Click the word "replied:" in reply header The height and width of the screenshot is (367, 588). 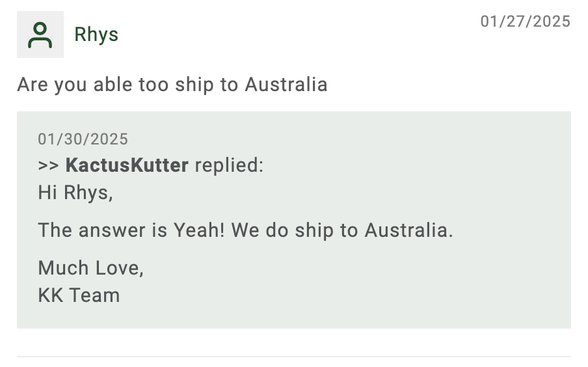click(229, 165)
